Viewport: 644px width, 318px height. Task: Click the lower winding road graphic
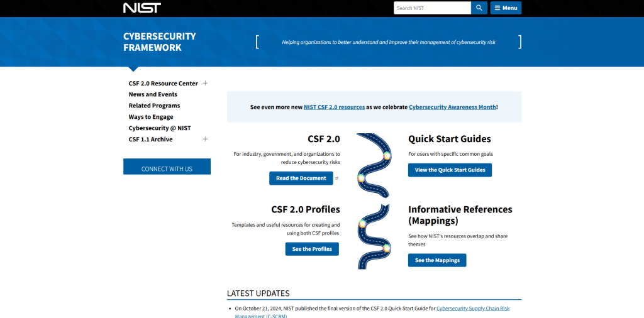tap(373, 236)
